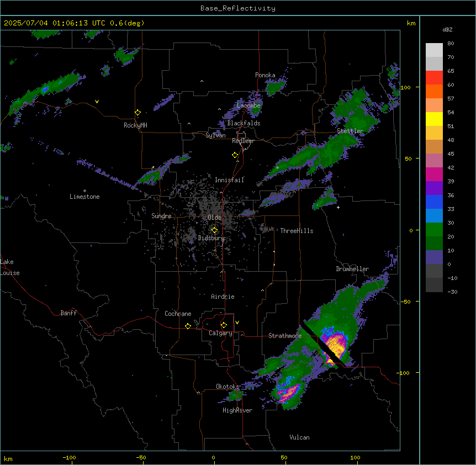
Task: Click the ThreeHills label
Action: (297, 231)
